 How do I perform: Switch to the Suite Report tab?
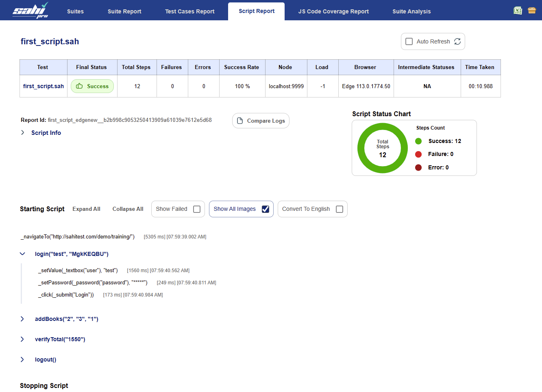[x=124, y=11]
